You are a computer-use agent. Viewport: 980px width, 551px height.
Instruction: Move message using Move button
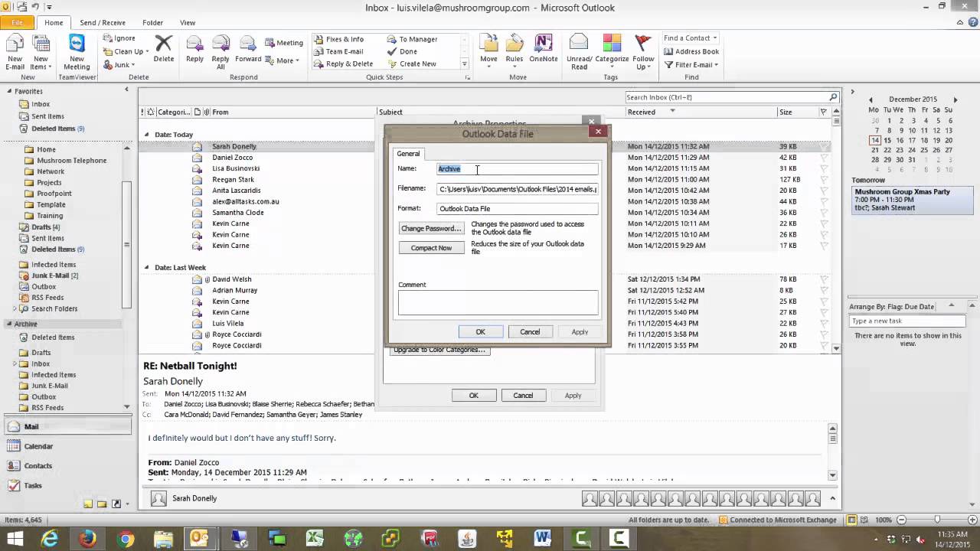[488, 51]
